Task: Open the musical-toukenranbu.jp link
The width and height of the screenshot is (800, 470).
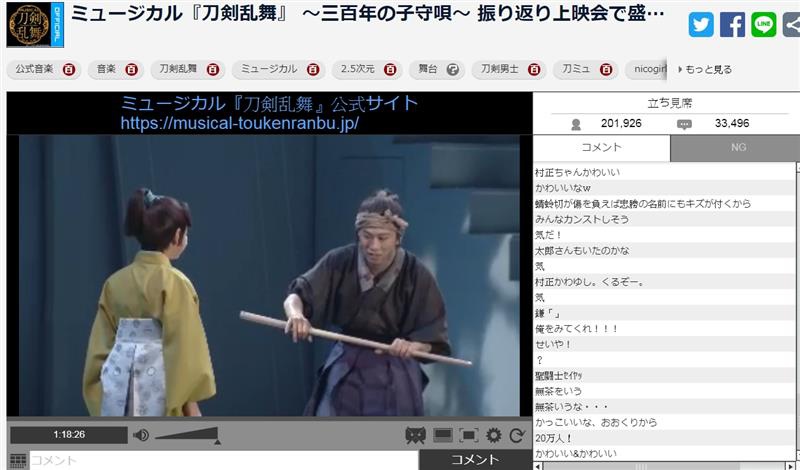Action: coord(239,123)
